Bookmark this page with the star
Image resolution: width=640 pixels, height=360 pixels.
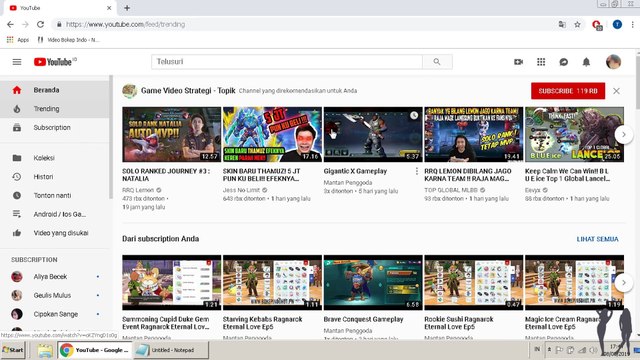tap(577, 24)
